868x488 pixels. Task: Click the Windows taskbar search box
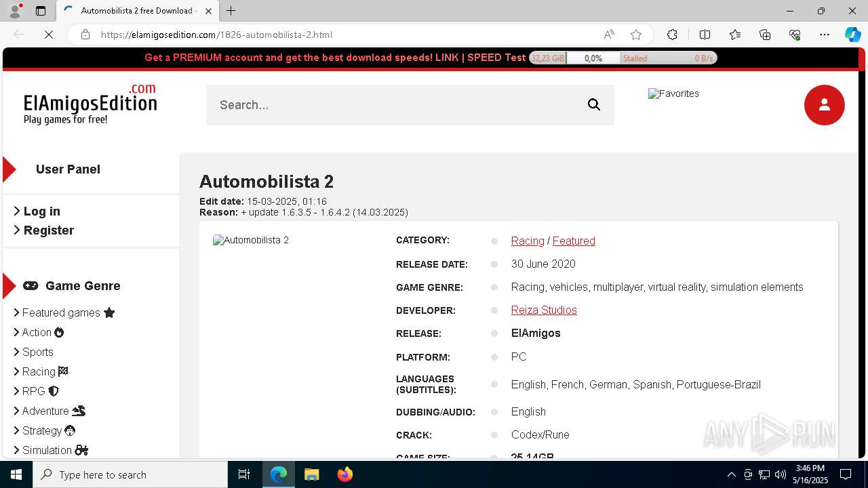click(x=130, y=474)
